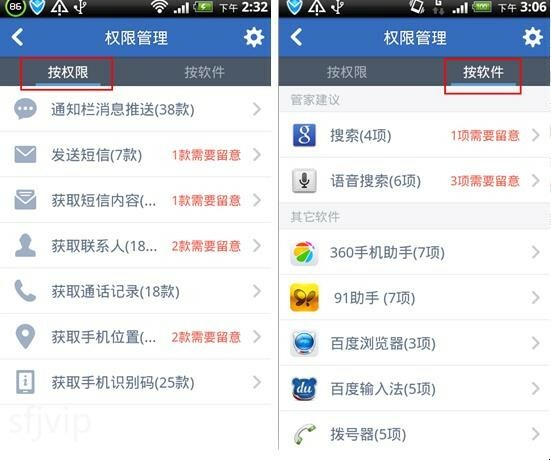Tap the 拨号器 phone icon
Screen dimensions: 551x460
click(304, 434)
